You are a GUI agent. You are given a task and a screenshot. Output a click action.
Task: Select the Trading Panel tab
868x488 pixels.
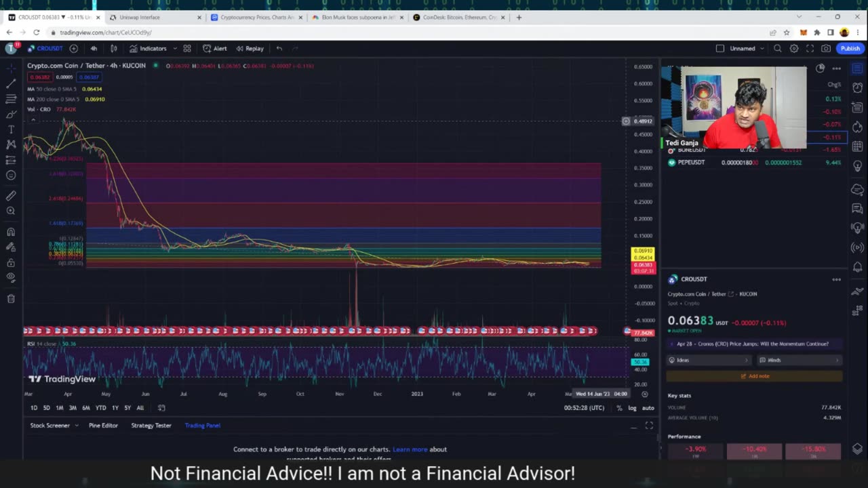[202, 426]
